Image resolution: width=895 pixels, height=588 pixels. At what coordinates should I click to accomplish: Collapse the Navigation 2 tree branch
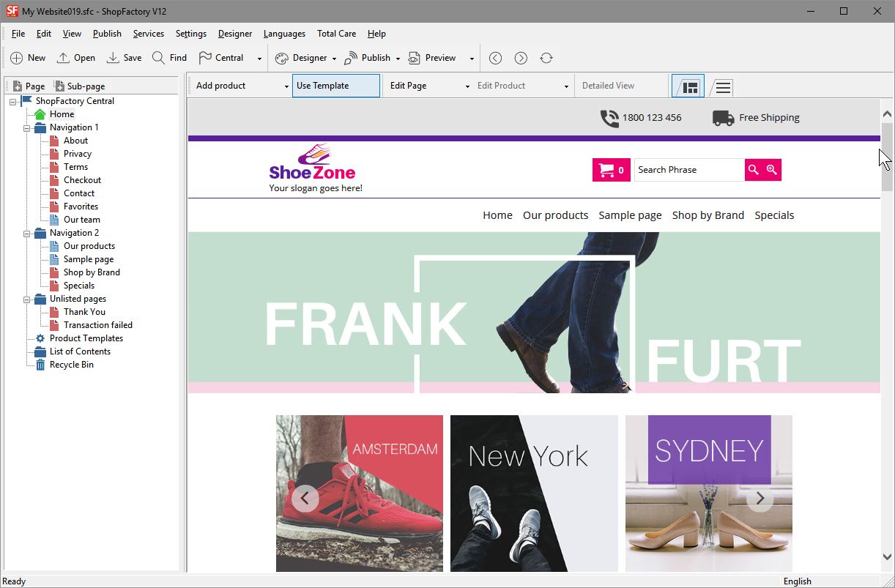(26, 232)
